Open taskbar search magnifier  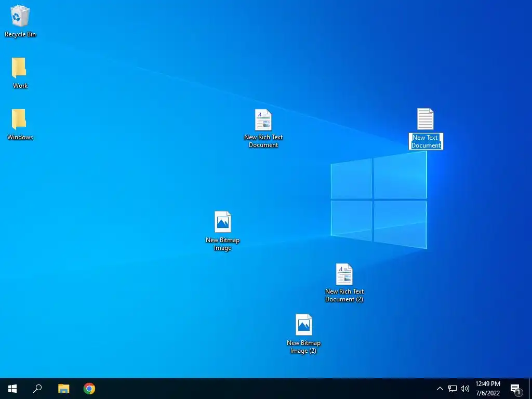(37, 389)
